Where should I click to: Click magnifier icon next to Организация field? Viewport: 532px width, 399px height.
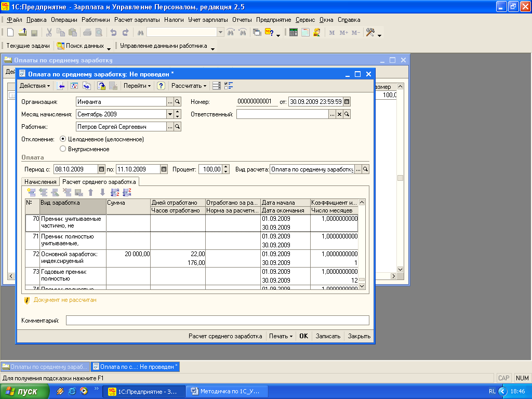coord(177,101)
